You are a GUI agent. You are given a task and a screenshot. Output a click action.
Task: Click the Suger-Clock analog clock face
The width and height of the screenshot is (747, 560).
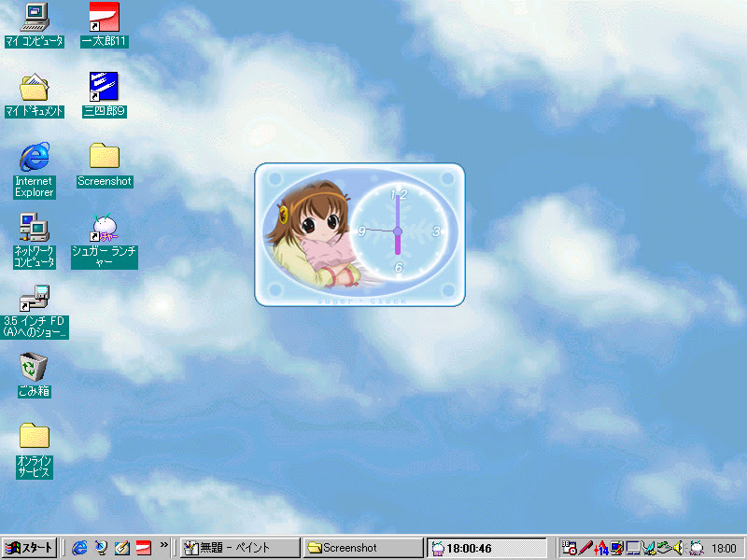398,231
